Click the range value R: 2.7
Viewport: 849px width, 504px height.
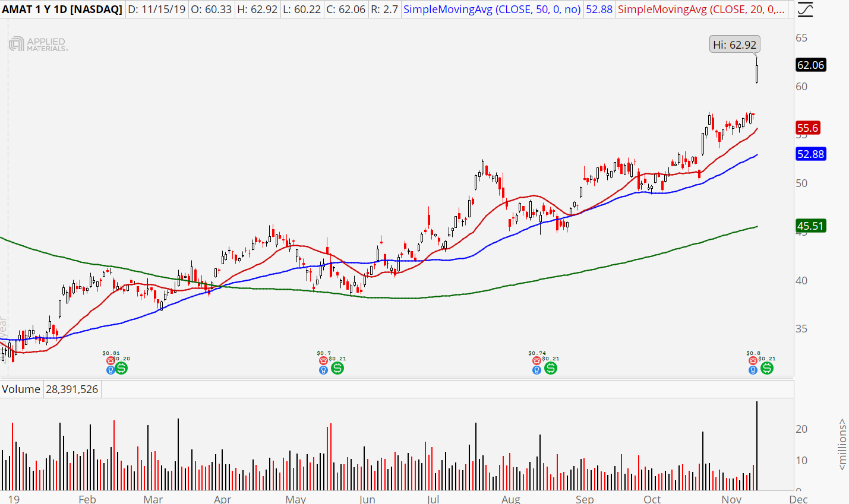point(385,9)
